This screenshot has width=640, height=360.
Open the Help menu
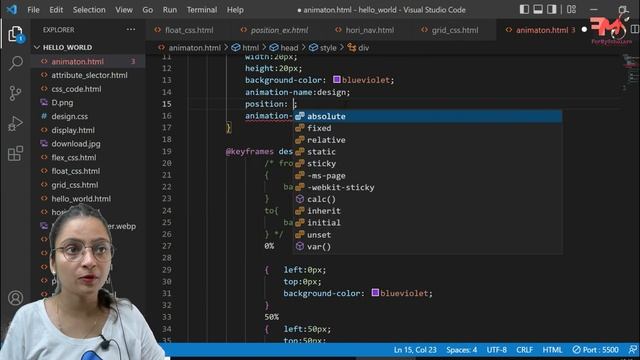click(235, 9)
